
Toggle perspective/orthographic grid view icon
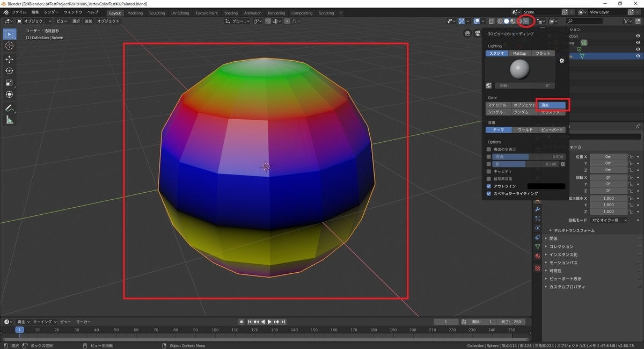[468, 33]
